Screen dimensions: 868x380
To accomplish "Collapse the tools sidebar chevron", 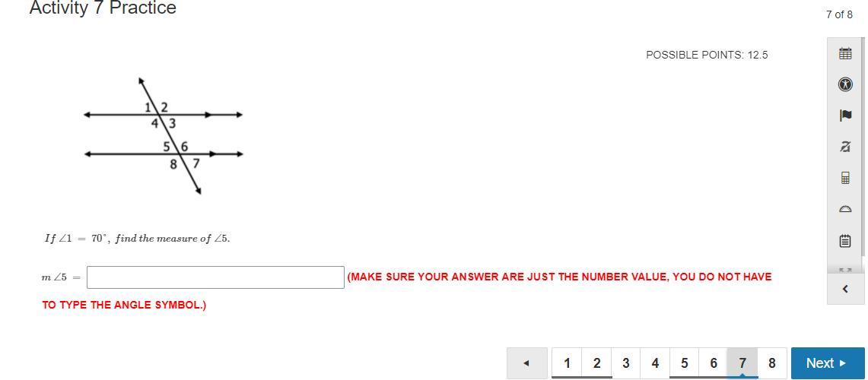I will (x=844, y=289).
